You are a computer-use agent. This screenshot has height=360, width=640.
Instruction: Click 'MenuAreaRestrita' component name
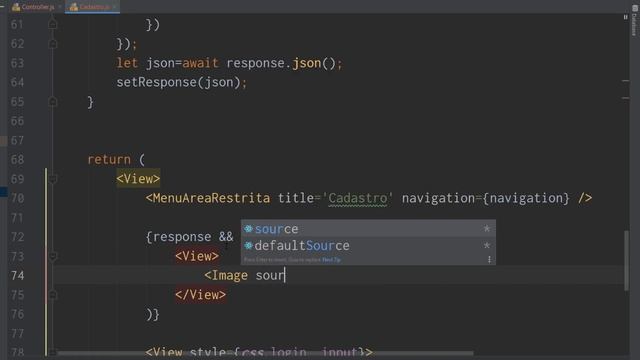click(211, 198)
